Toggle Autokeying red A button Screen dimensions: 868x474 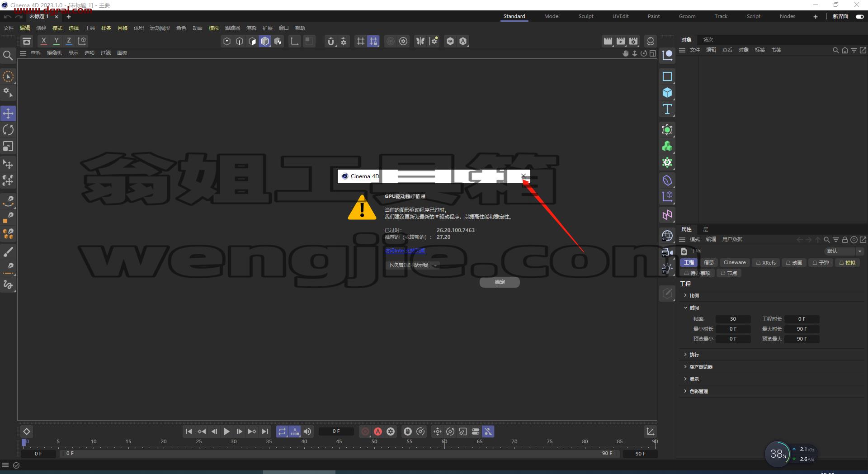pos(378,432)
